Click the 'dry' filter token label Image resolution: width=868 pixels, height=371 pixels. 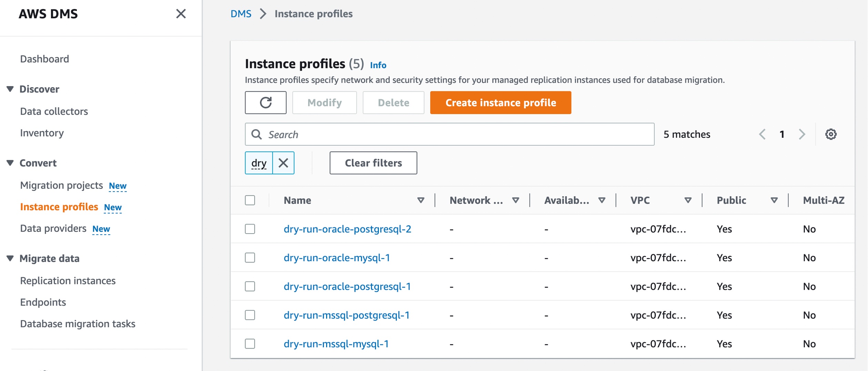259,163
